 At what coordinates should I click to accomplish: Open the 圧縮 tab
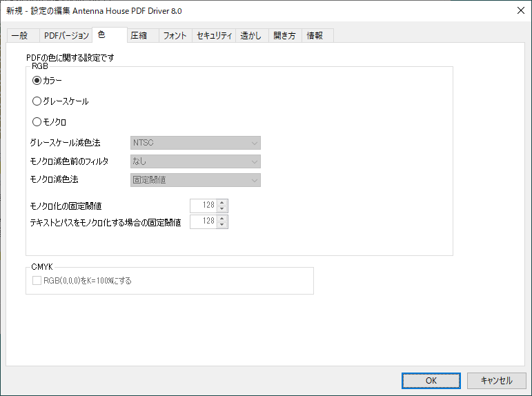tap(143, 36)
